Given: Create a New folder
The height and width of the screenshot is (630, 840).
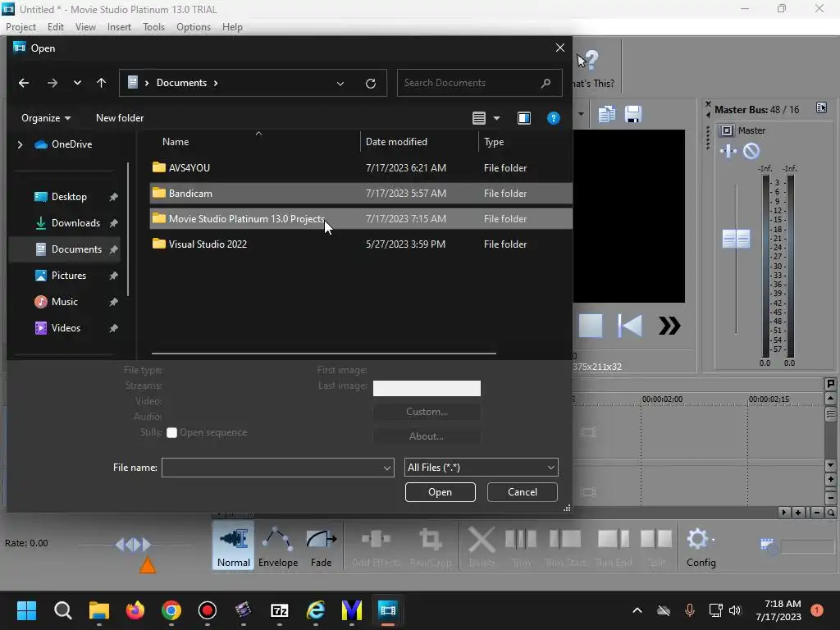Looking at the screenshot, I should (x=120, y=118).
